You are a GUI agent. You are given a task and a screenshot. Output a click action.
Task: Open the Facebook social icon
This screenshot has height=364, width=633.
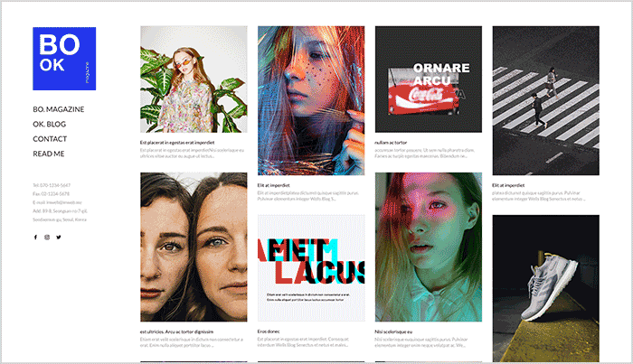35,238
